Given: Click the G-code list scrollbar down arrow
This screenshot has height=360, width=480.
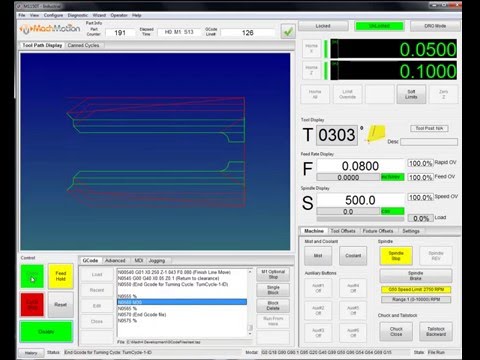Looking at the screenshot, I should (250, 334).
